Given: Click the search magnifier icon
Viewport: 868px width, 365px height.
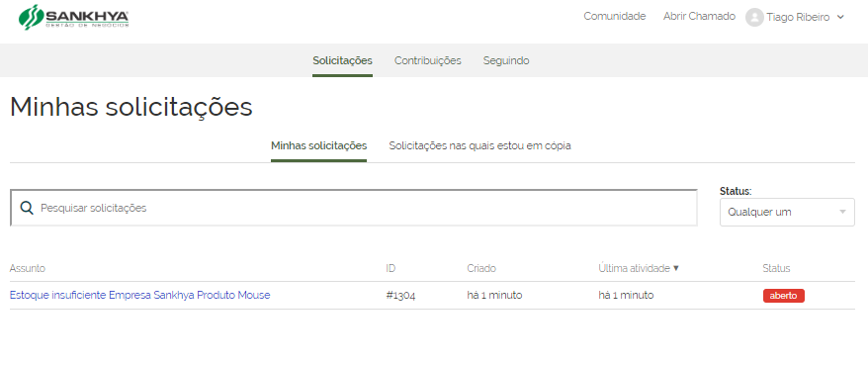Looking at the screenshot, I should click(27, 208).
